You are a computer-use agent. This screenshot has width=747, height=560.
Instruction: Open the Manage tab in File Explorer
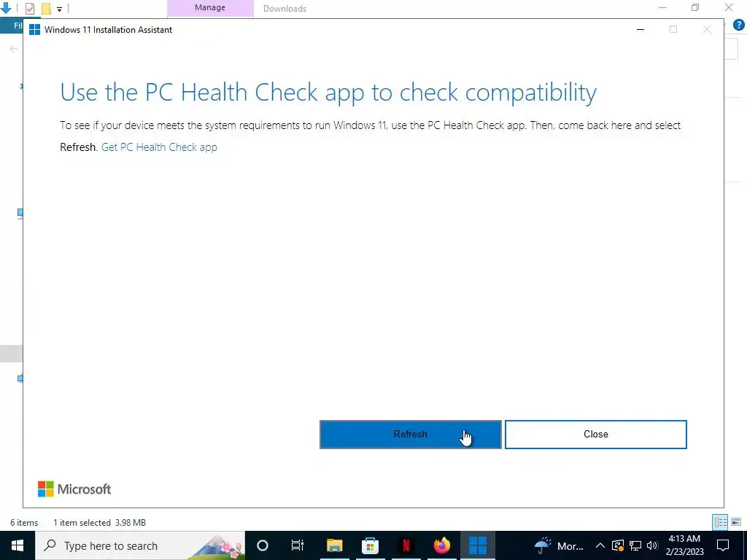click(210, 8)
